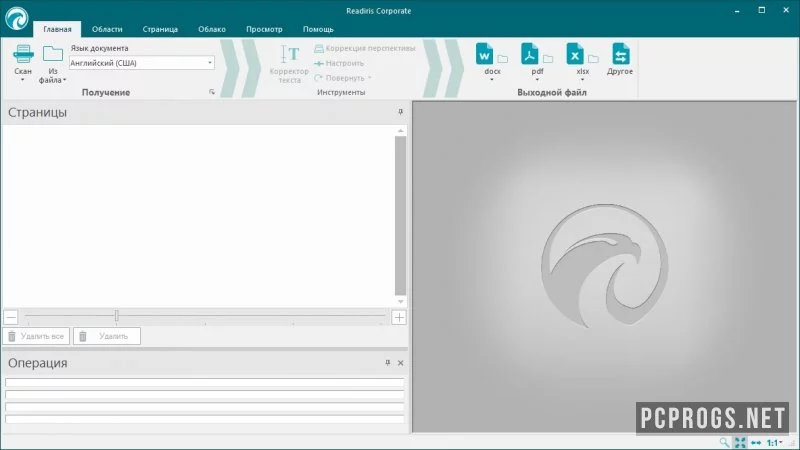Image resolution: width=800 pixels, height=450 pixels.
Task: Open the Помощь tab
Action: [318, 29]
